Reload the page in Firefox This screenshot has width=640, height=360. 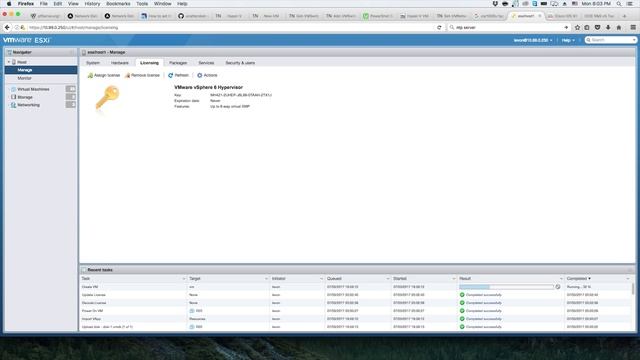439,27
